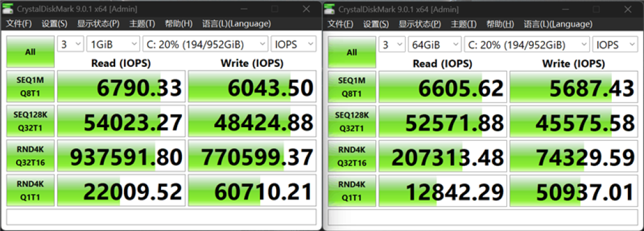Run all tests in the 64GiB window
The image size is (644, 231).
(x=352, y=52)
